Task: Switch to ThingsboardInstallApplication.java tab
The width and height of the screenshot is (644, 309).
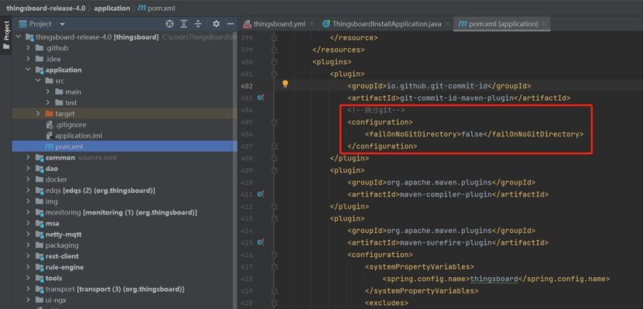Action: coord(387,24)
